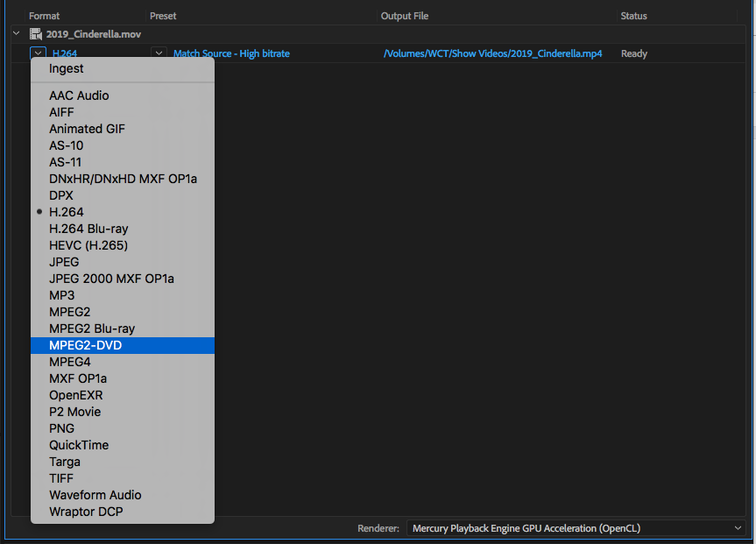Image resolution: width=756 pixels, height=544 pixels.
Task: Select Ingest at top of menu
Action: coord(67,68)
